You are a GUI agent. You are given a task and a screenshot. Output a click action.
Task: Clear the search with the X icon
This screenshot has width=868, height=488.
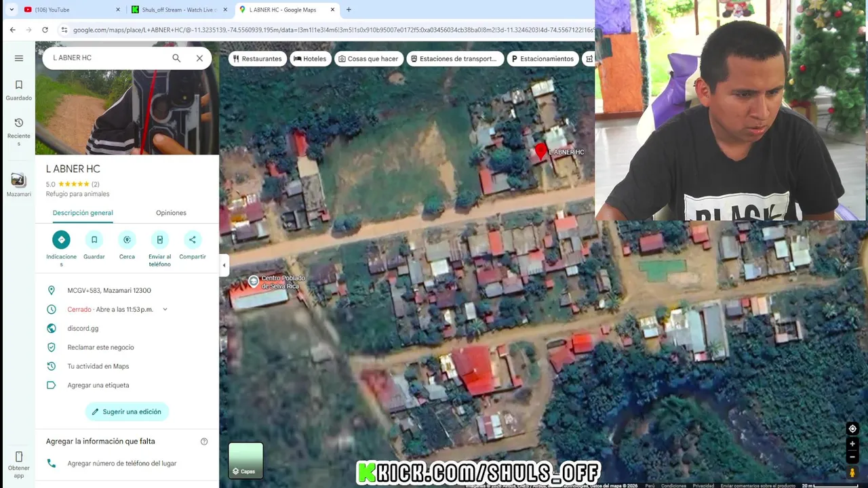point(199,58)
